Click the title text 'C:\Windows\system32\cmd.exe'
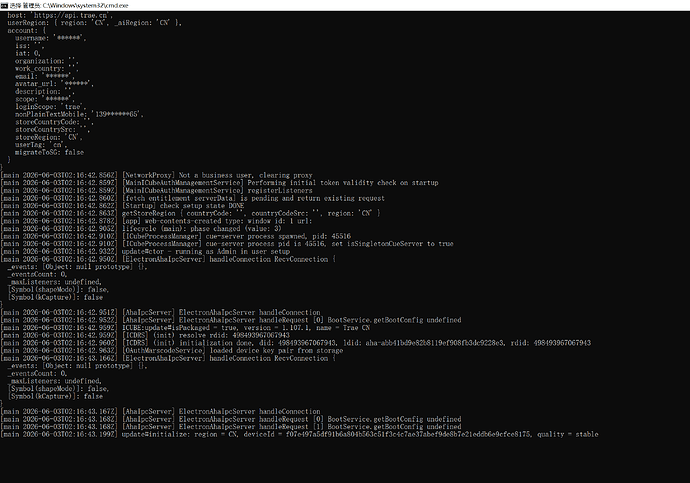Viewport: 690px width, 483px height. click(85, 5)
